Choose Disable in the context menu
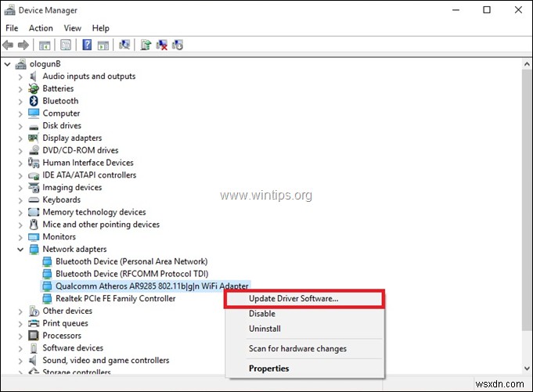 tap(305, 314)
